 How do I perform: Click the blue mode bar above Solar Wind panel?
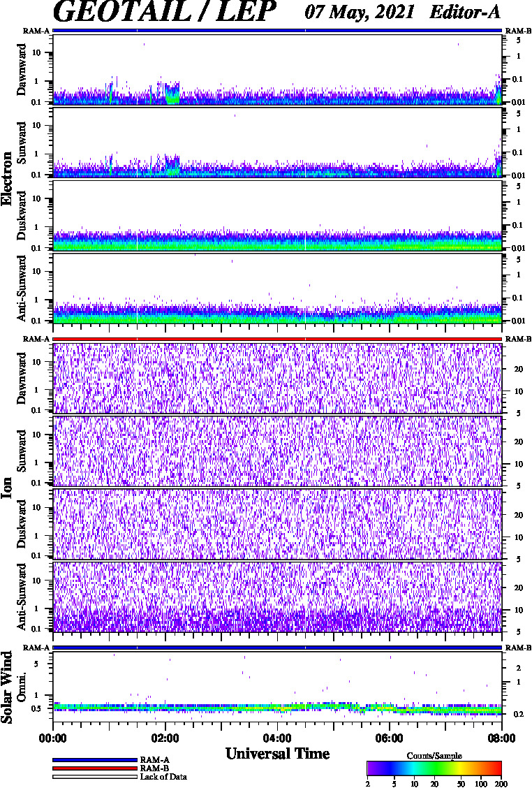pos(277,648)
